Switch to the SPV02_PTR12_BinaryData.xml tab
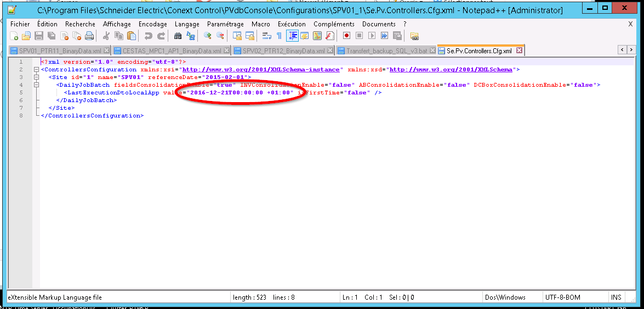The height and width of the screenshot is (309, 644). 280,50
